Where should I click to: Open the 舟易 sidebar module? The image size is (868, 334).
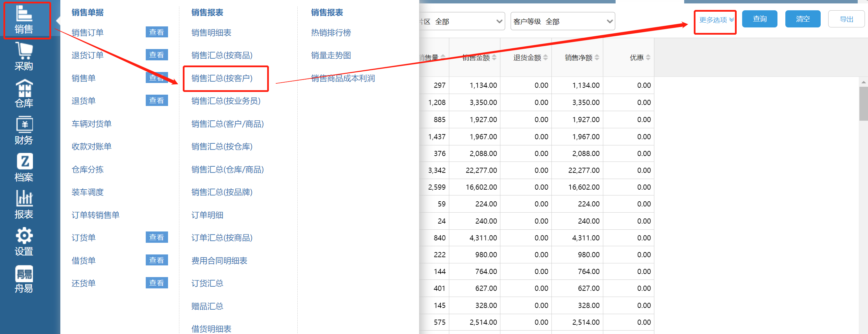point(24,279)
